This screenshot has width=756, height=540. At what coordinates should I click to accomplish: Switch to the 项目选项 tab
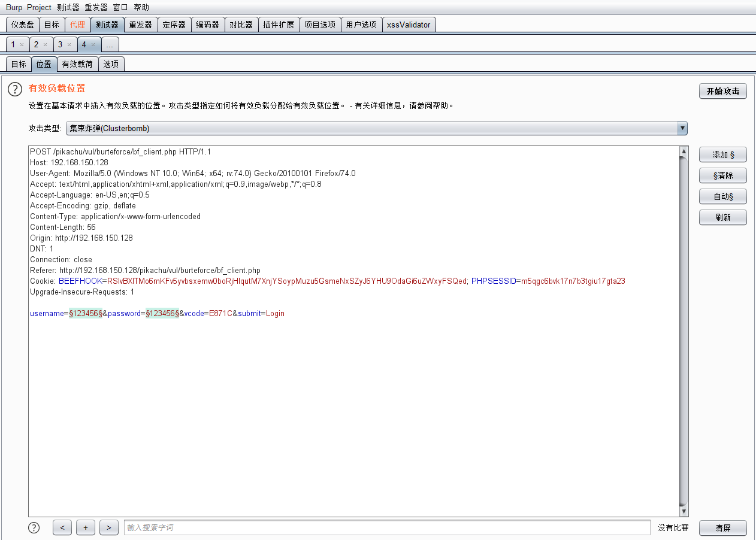pyautogui.click(x=320, y=25)
